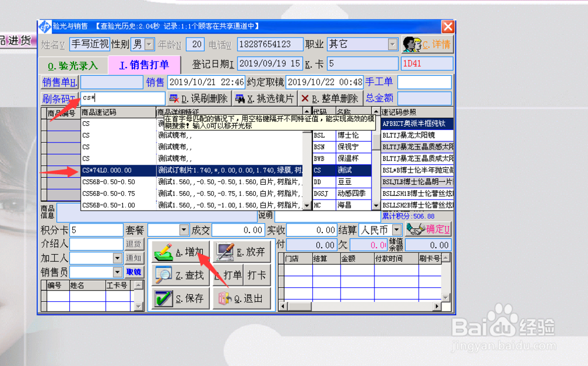Select BSLJLB博士伦晶朗一片 reference entry

[x=417, y=182]
